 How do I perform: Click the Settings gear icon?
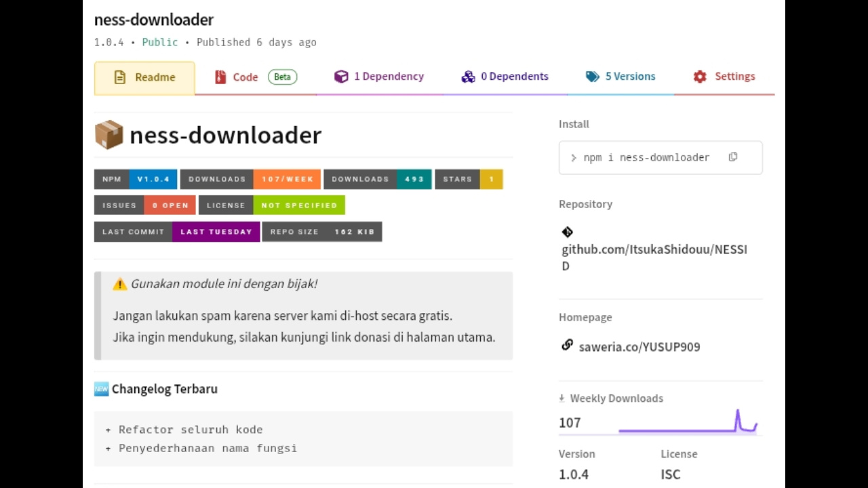[700, 77]
